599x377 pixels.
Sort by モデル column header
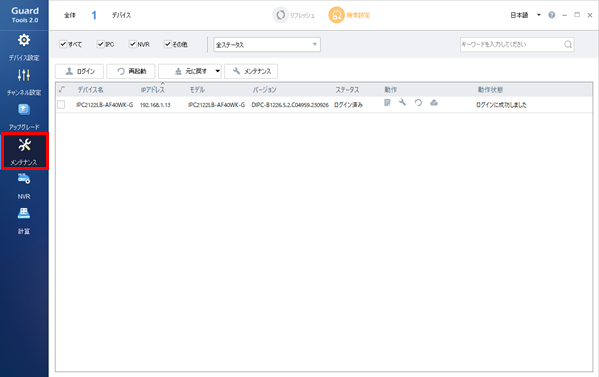coord(197,90)
